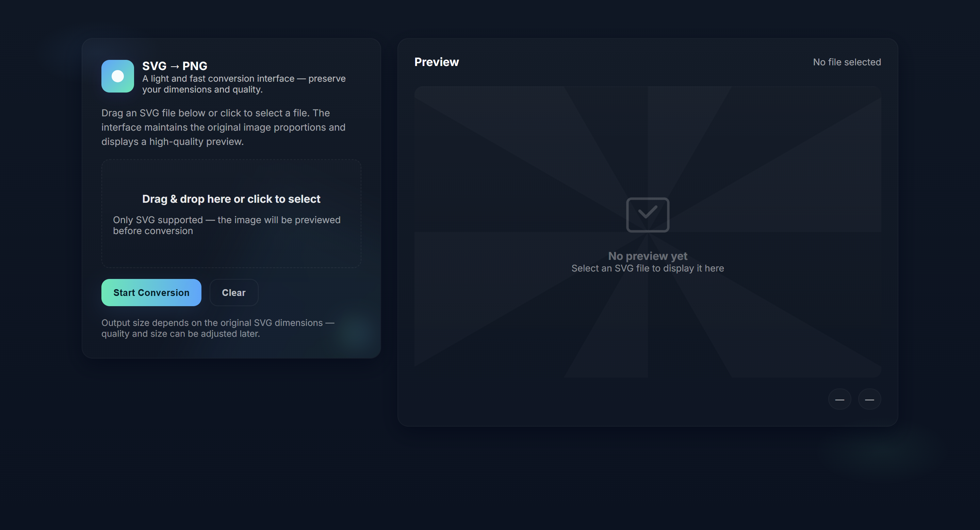
Task: Click the Start Conversion button
Action: pyautogui.click(x=151, y=292)
